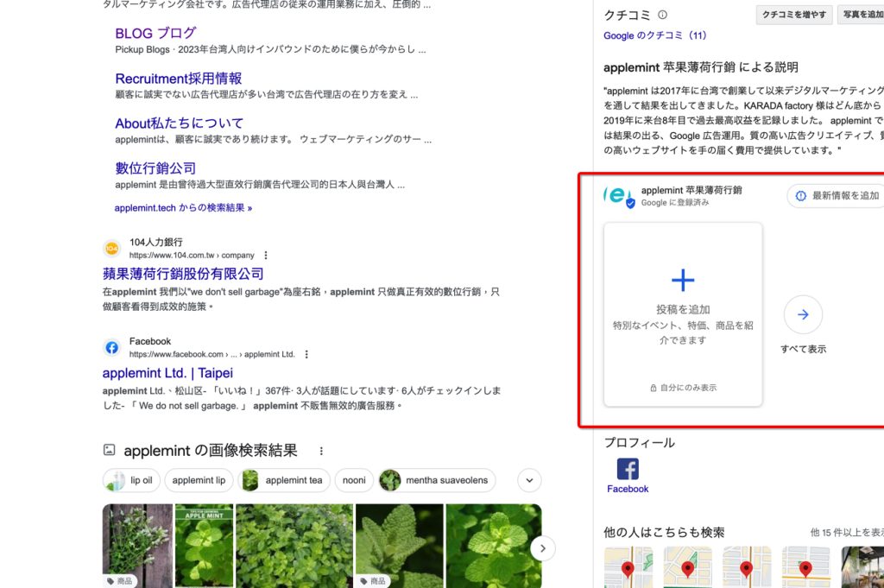The image size is (884, 588).
Task: Open the APPLE MINT labeled image thumbnail
Action: pyautogui.click(x=204, y=546)
